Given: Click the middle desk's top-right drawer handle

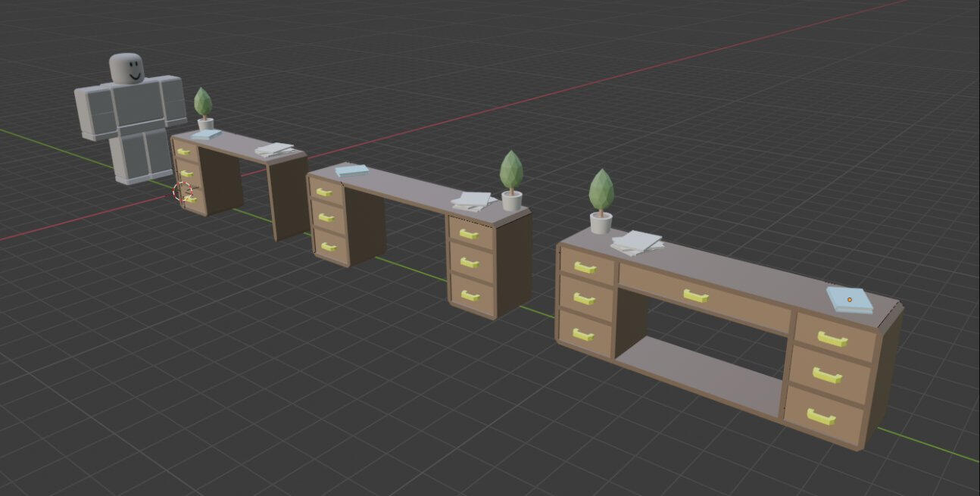Looking at the screenshot, I should (x=468, y=234).
